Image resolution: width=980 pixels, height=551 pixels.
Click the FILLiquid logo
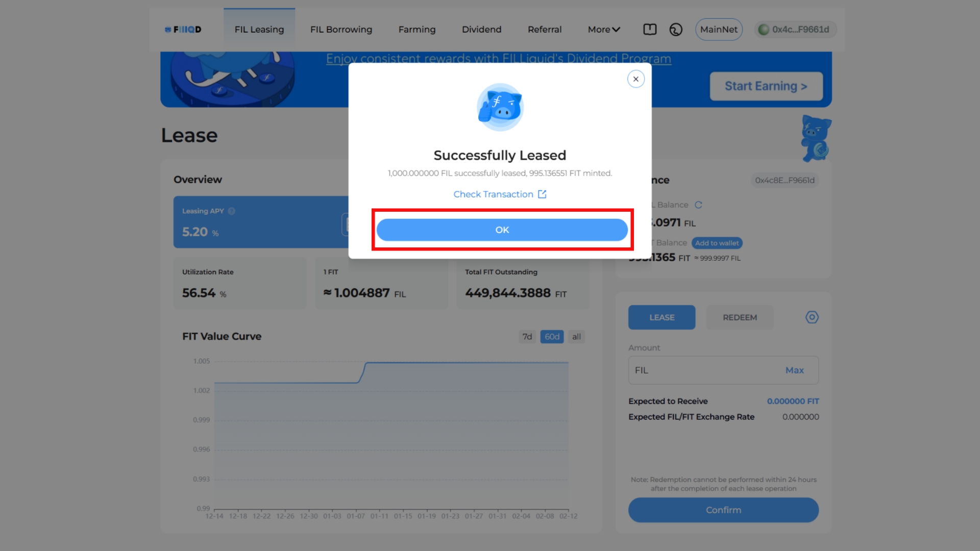tap(183, 30)
